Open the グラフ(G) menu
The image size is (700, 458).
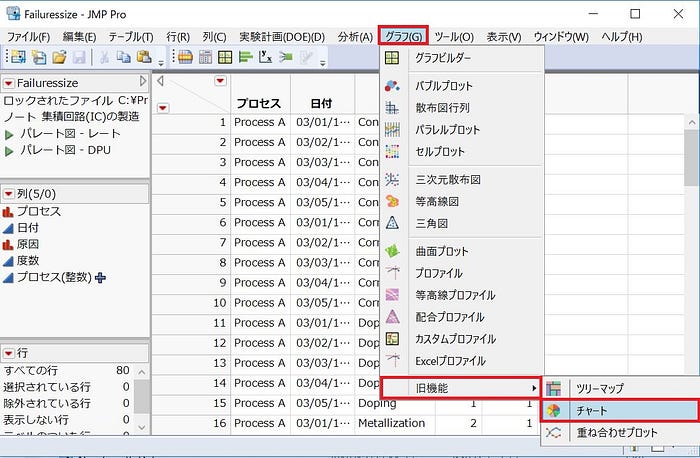coord(404,36)
